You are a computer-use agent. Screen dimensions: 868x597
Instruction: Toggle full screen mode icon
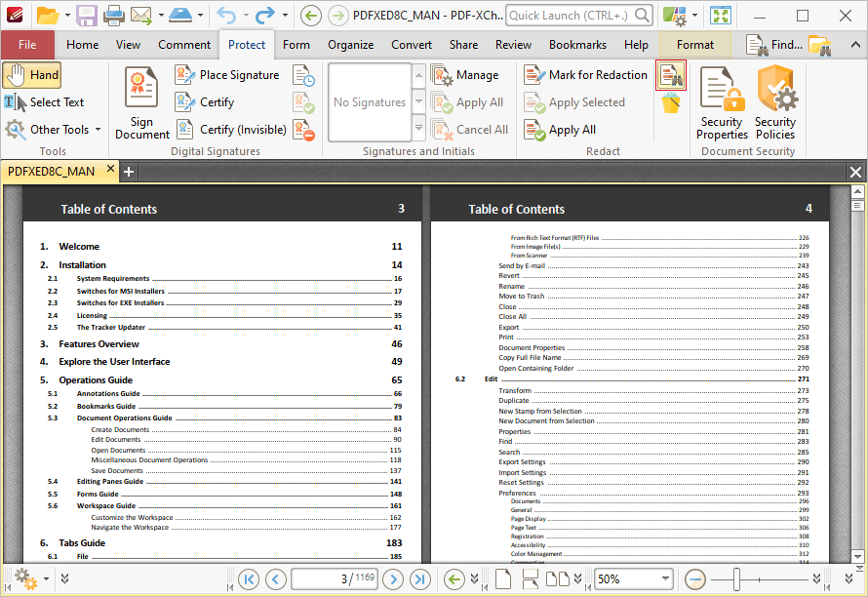(x=721, y=16)
